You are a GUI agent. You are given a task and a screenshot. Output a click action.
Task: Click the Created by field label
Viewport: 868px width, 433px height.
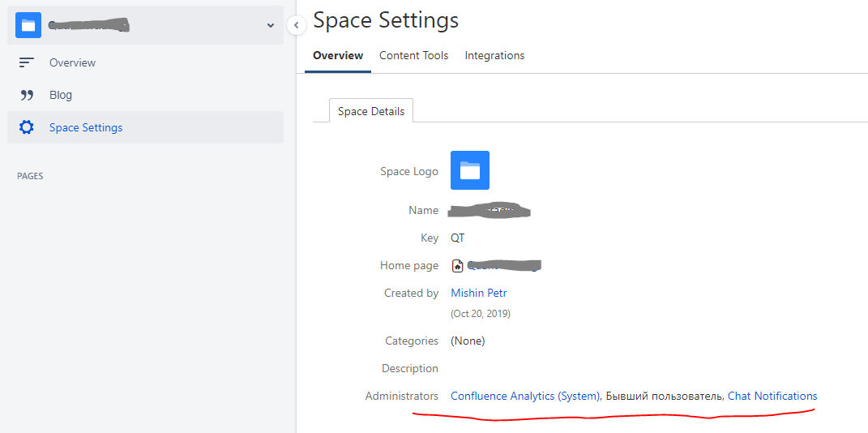pos(411,293)
